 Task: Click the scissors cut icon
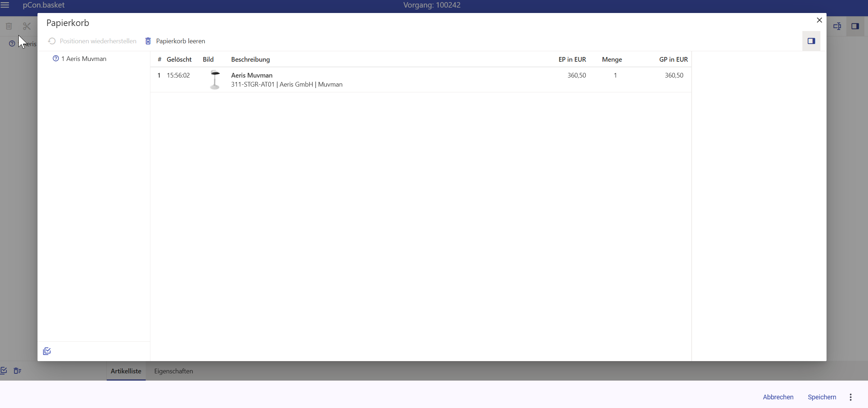(x=27, y=26)
